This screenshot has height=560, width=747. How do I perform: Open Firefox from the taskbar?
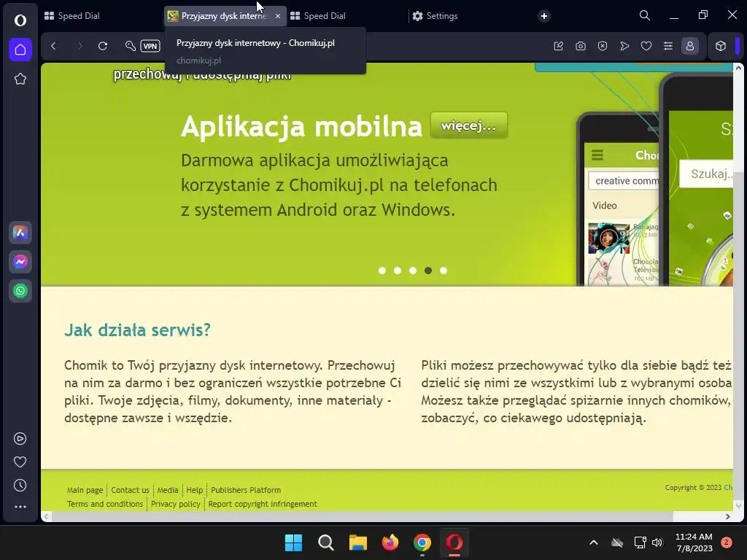click(390, 542)
